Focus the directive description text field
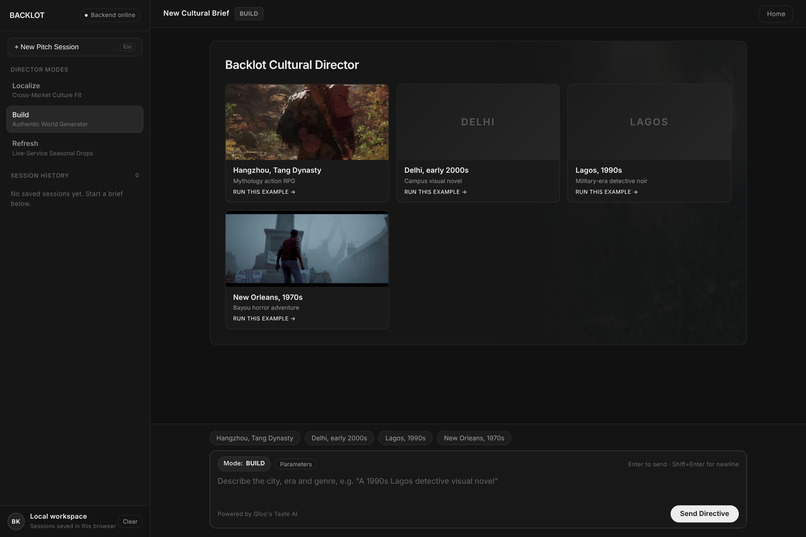 [x=478, y=487]
